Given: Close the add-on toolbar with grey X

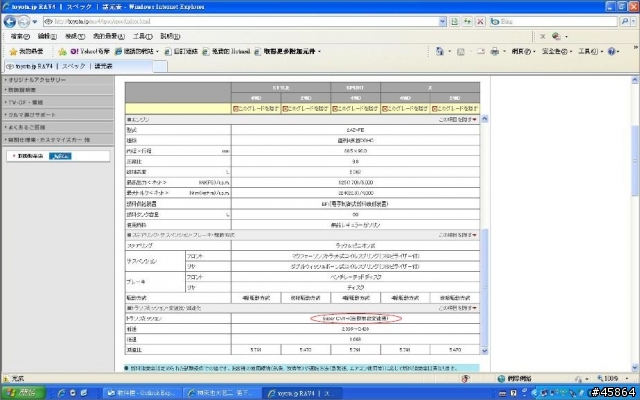Looking at the screenshot, I should point(542,36).
